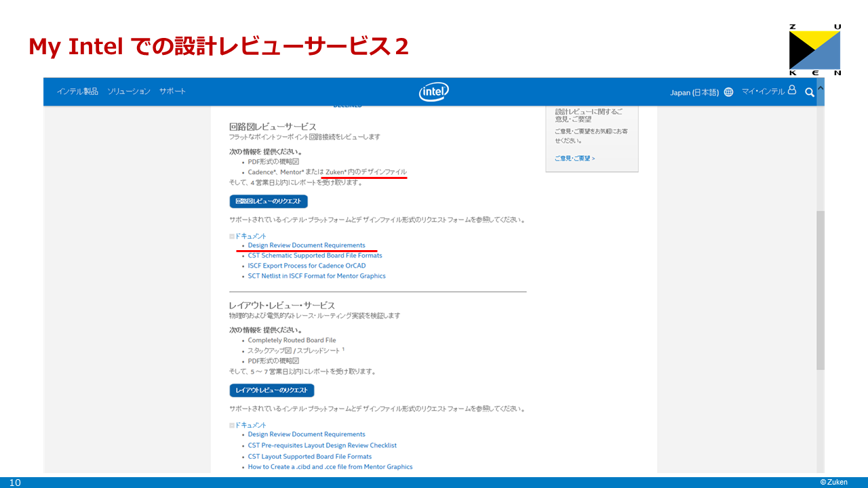This screenshot has height=488, width=868.
Task: Click the 'Zuken* 内のデザインファイル' underlined text
Action: click(366, 172)
